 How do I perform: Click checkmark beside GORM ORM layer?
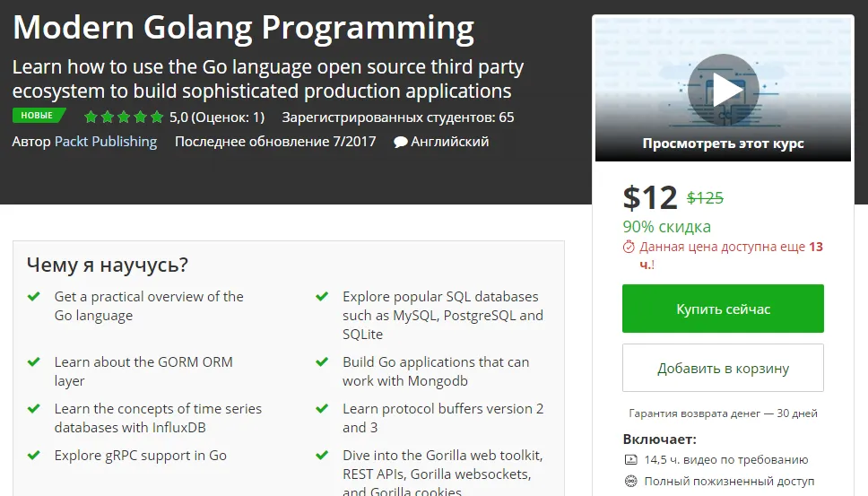point(34,362)
